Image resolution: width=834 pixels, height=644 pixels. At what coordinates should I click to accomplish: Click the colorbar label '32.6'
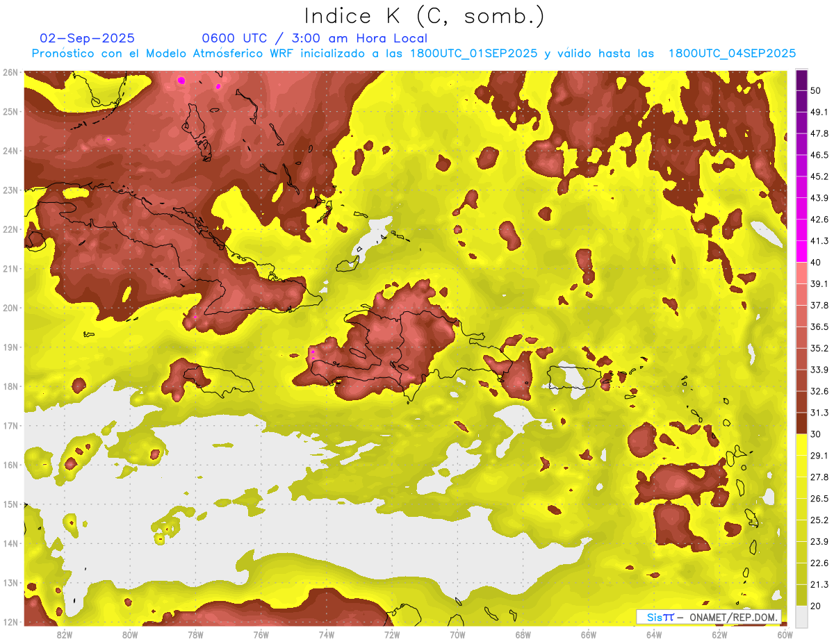coord(819,391)
